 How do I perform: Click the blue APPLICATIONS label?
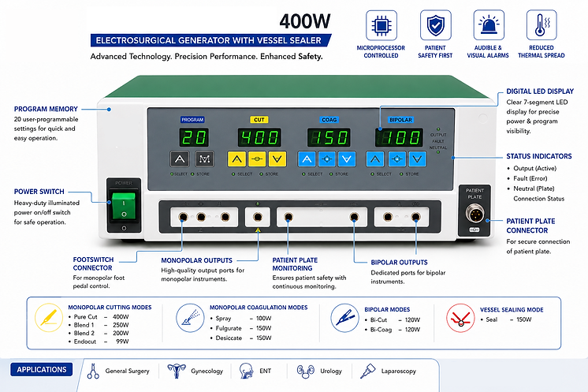(x=42, y=369)
